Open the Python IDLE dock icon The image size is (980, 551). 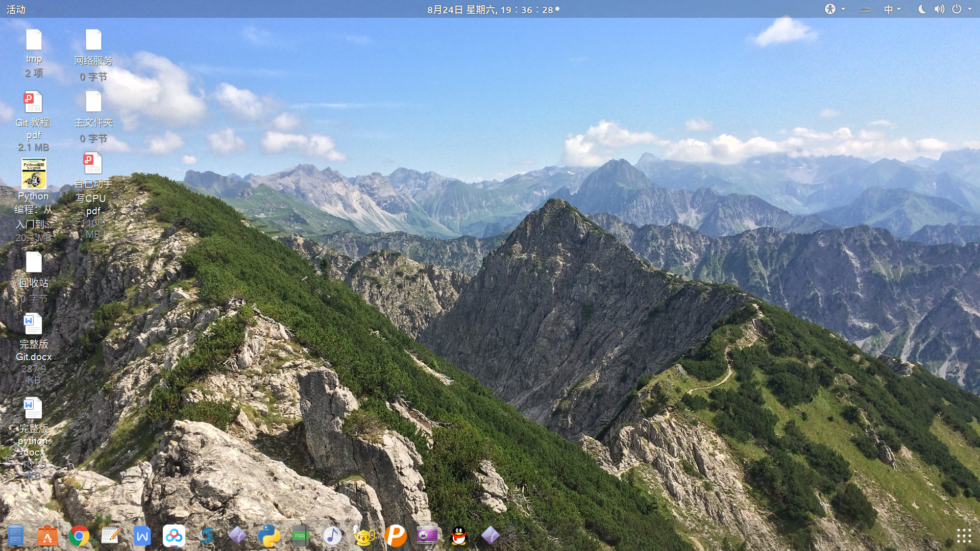point(268,536)
